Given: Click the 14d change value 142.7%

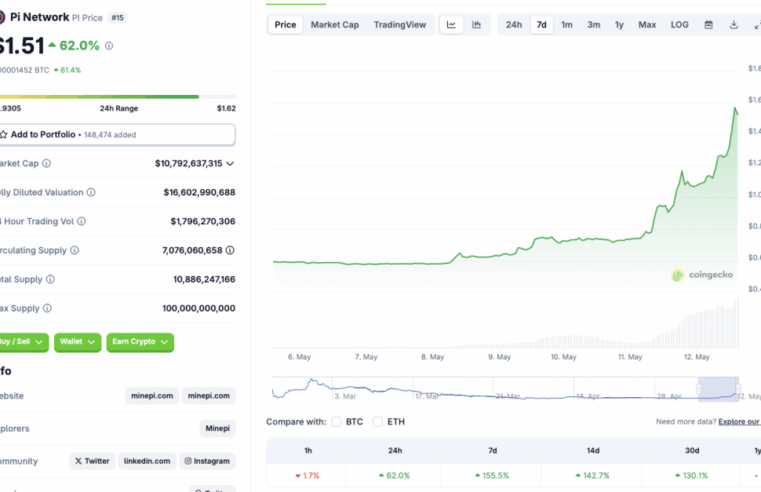Looking at the screenshot, I should 593,476.
